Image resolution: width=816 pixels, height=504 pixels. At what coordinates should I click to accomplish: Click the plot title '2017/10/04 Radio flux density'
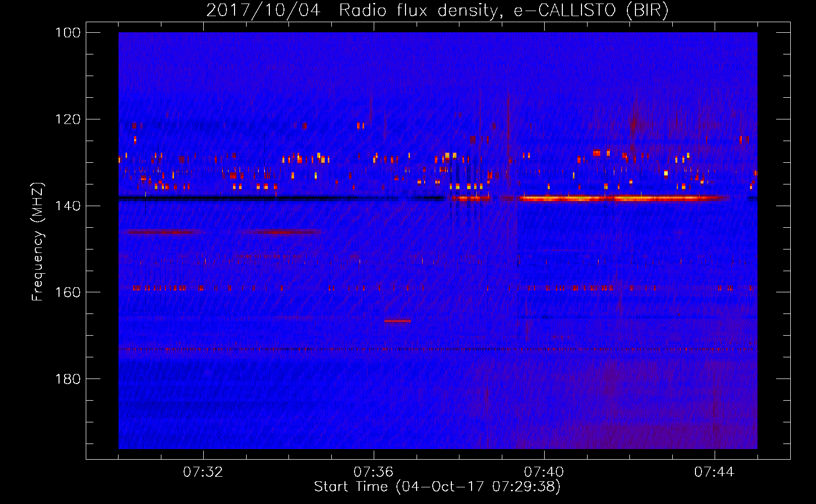(x=438, y=10)
